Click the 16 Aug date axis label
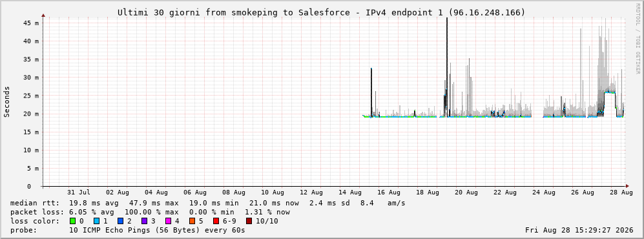Viewport: 644px width, 239px height. [389, 192]
